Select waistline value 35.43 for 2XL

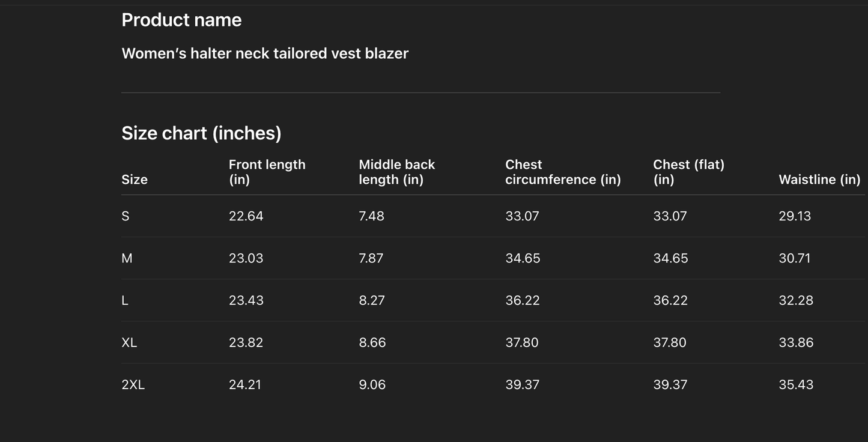tap(796, 384)
